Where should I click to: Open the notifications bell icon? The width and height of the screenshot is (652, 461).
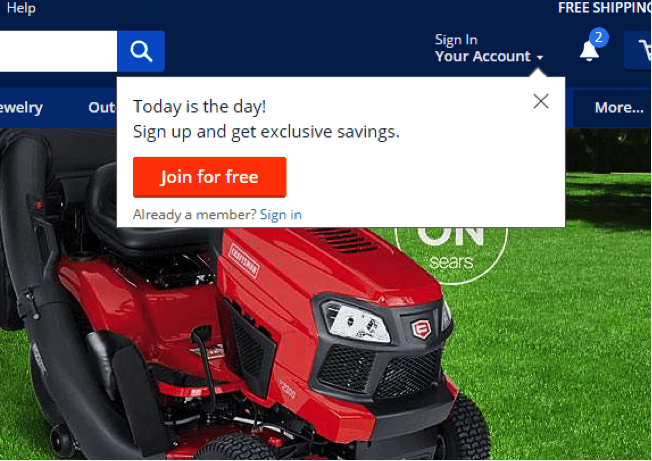[589, 52]
